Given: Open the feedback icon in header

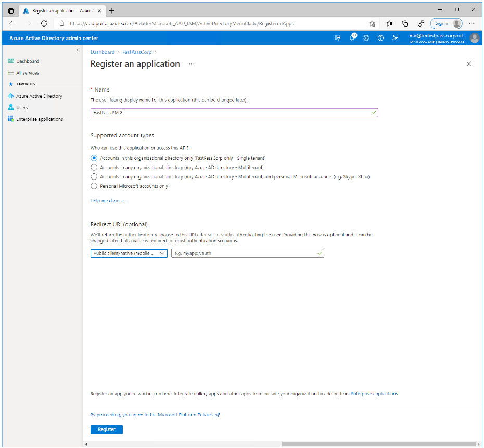Looking at the screenshot, I should coord(395,38).
